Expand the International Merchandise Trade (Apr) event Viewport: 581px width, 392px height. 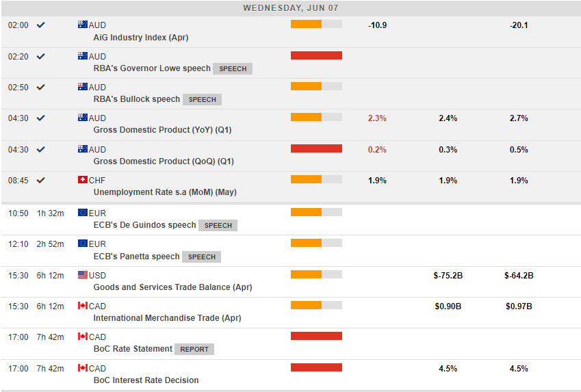pos(167,318)
